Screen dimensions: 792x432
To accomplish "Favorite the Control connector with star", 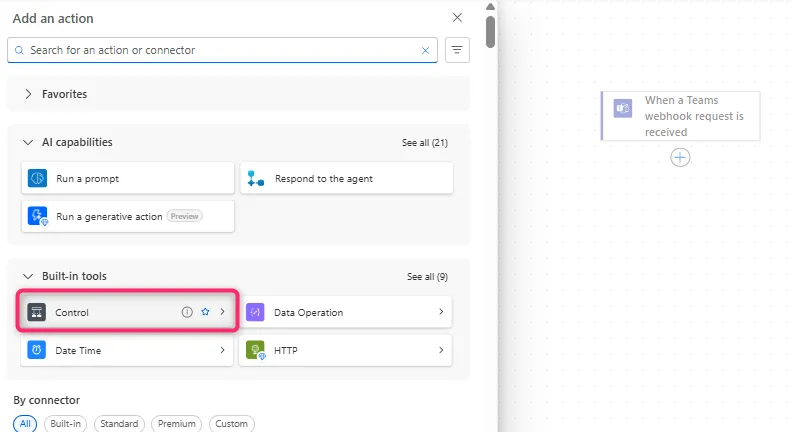I will pos(205,312).
